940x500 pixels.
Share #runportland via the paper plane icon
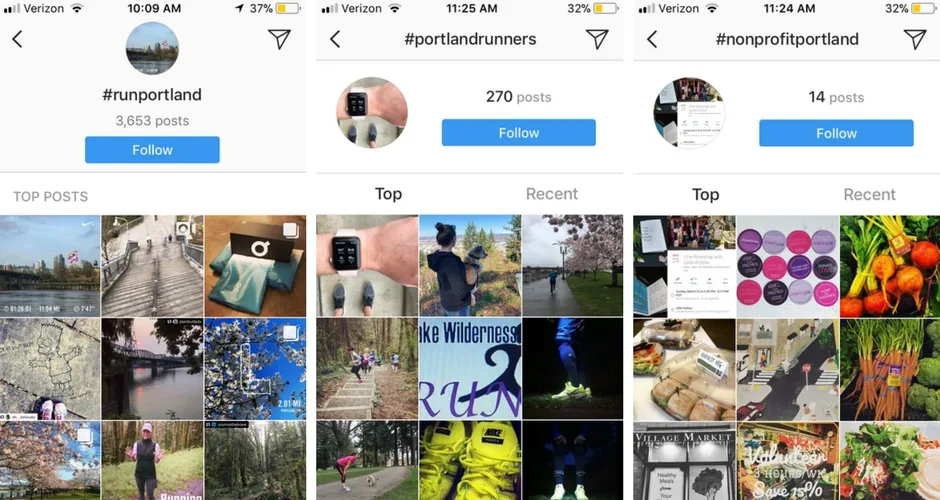tap(279, 39)
